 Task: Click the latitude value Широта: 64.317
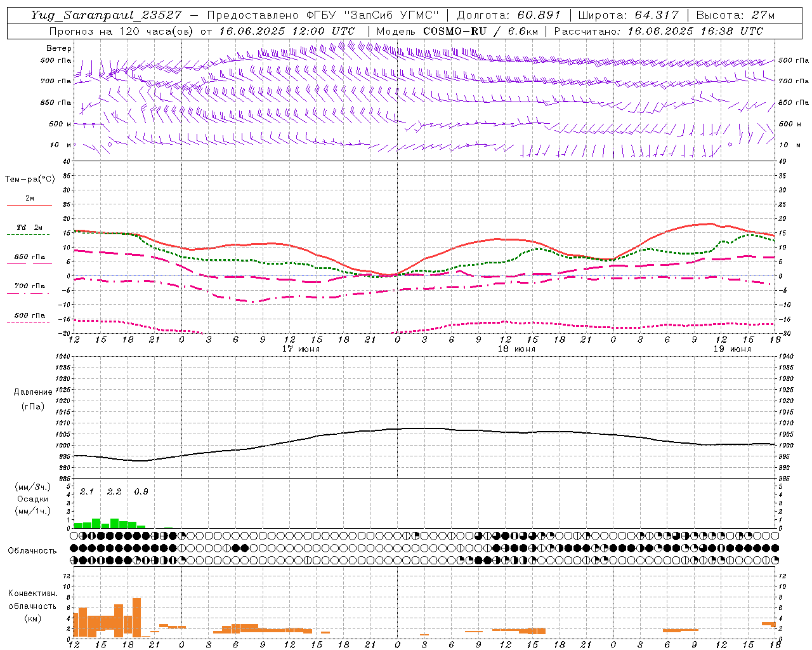(628, 15)
